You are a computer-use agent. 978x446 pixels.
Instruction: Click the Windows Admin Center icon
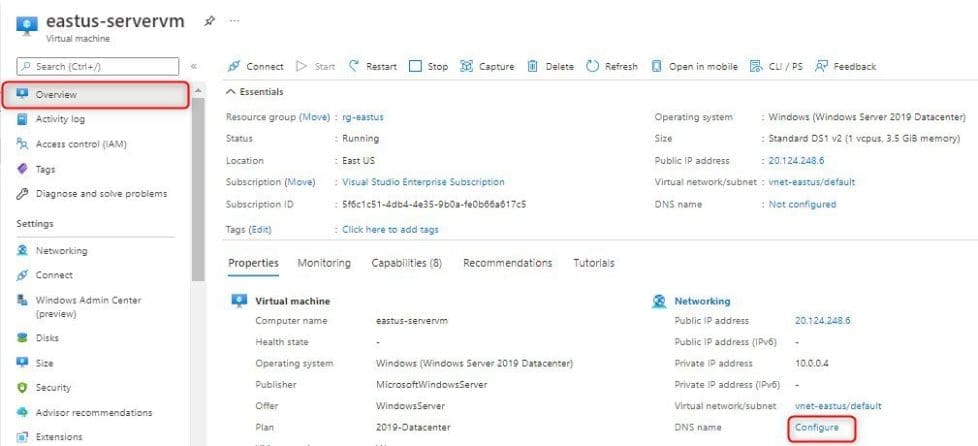point(22,300)
